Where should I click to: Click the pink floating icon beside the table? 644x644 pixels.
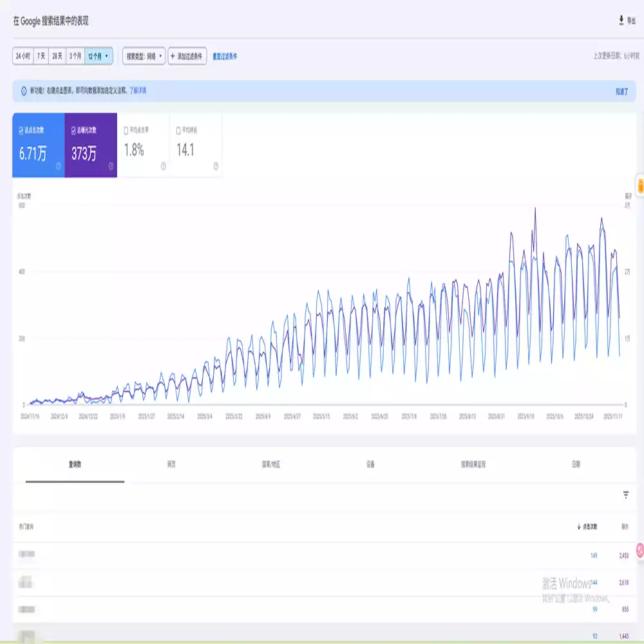(x=640, y=550)
